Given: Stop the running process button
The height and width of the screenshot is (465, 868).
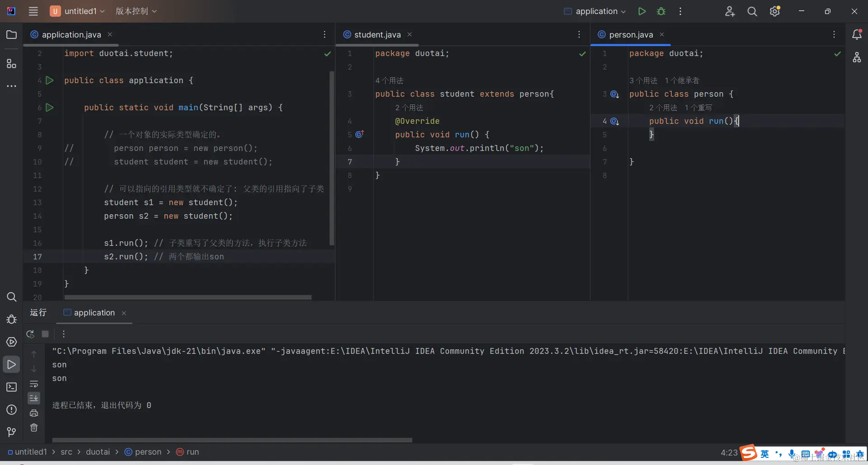Looking at the screenshot, I should (45, 334).
